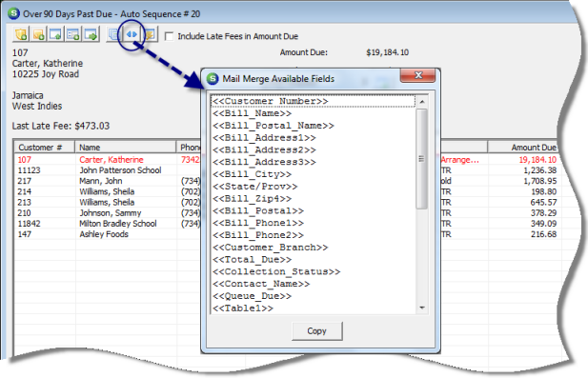The width and height of the screenshot is (588, 378).
Task: Click amount 1,236.38 cell
Action: [539, 170]
